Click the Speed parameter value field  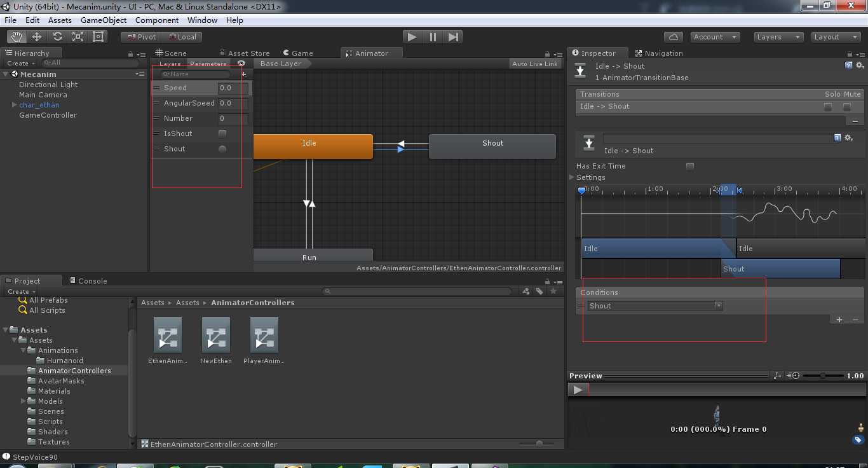[233, 88]
